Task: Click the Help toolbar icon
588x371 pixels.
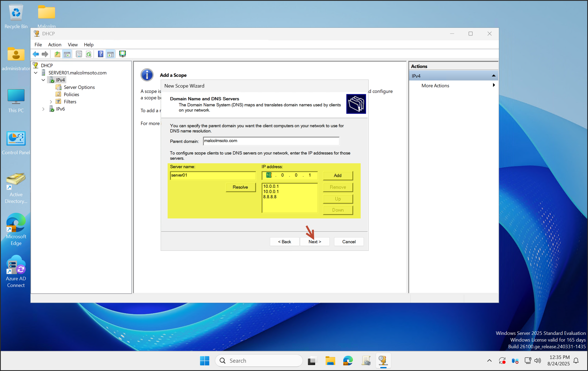Action: tap(100, 54)
